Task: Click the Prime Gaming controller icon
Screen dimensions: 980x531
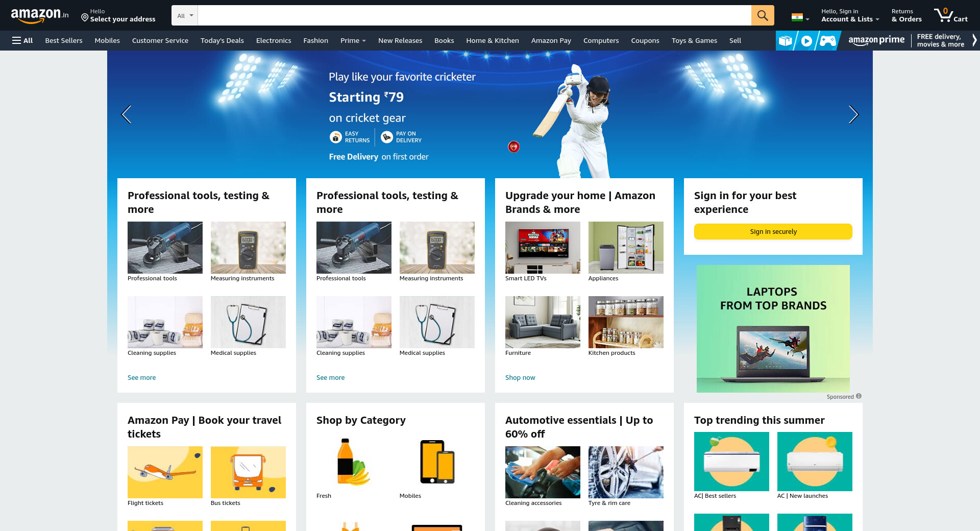Action: pyautogui.click(x=828, y=40)
